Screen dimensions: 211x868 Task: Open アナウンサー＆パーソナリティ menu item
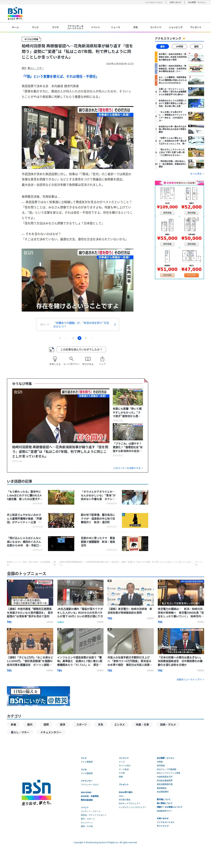pos(75,27)
